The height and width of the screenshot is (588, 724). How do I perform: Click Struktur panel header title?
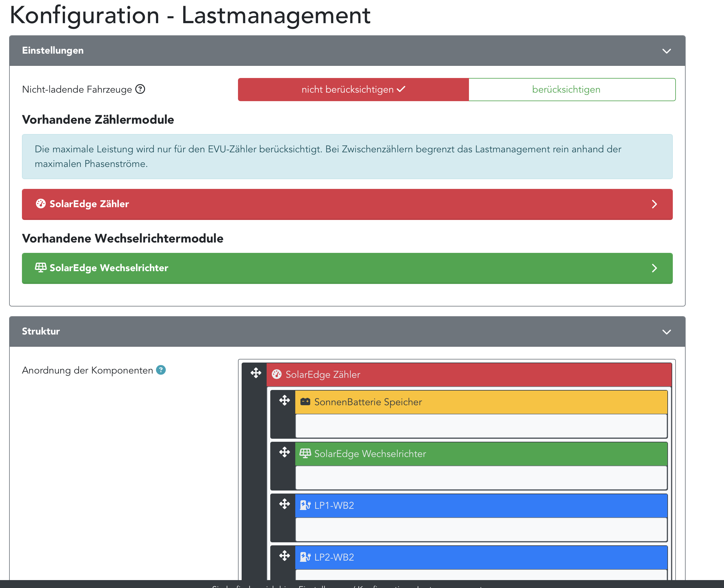coord(41,331)
